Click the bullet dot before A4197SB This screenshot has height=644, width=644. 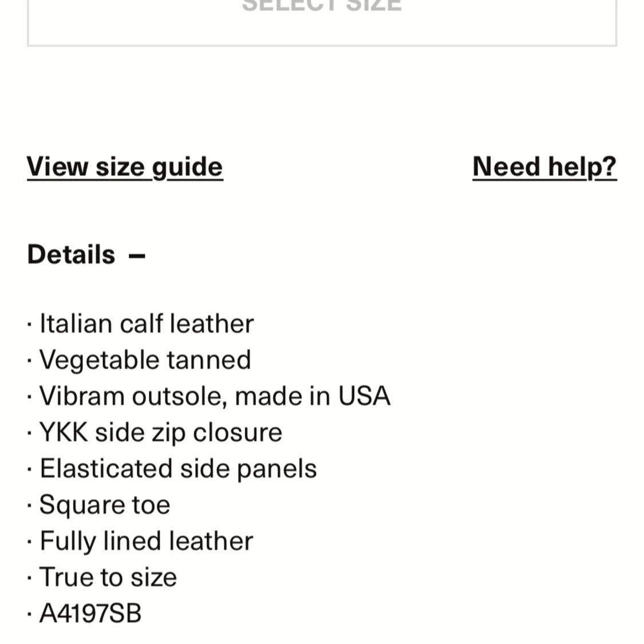[x=29, y=614]
